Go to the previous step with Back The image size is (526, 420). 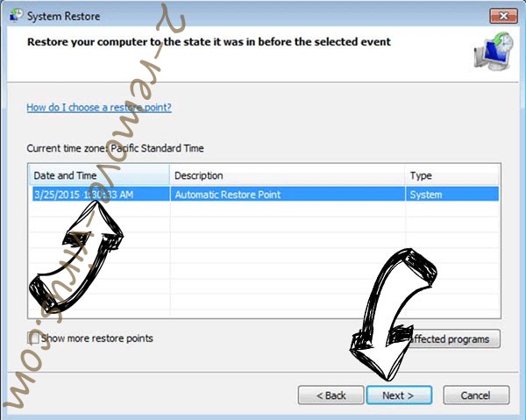(x=331, y=395)
